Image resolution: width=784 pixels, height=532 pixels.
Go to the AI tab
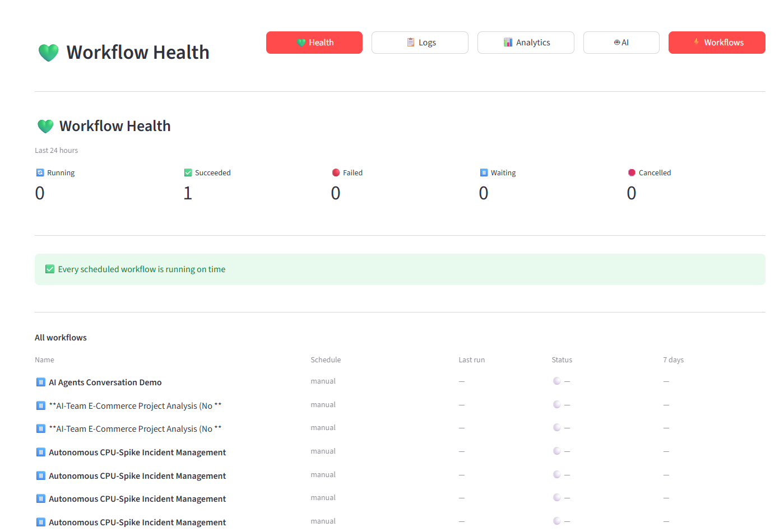click(621, 43)
